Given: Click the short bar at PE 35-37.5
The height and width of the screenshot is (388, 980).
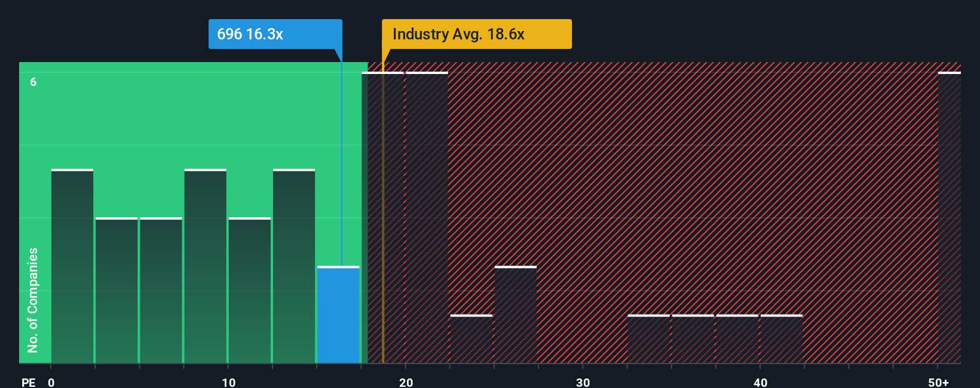Looking at the screenshot, I should (x=693, y=338).
